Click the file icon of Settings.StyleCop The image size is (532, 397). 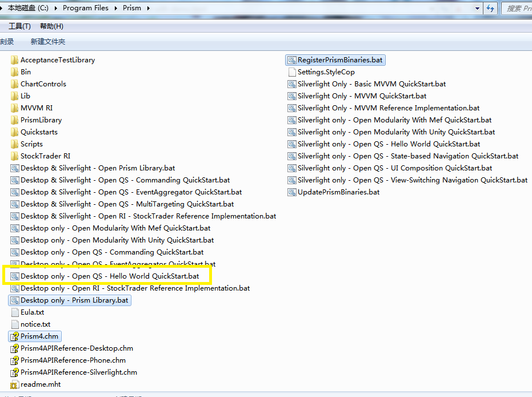click(x=292, y=72)
